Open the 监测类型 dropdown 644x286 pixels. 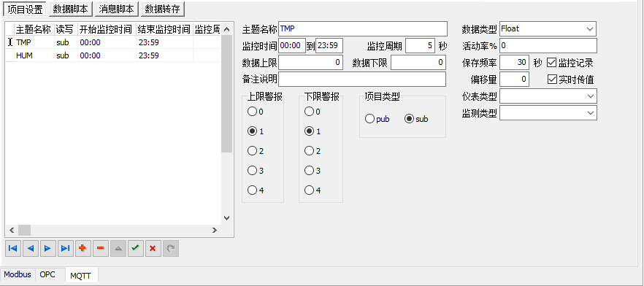click(x=591, y=113)
